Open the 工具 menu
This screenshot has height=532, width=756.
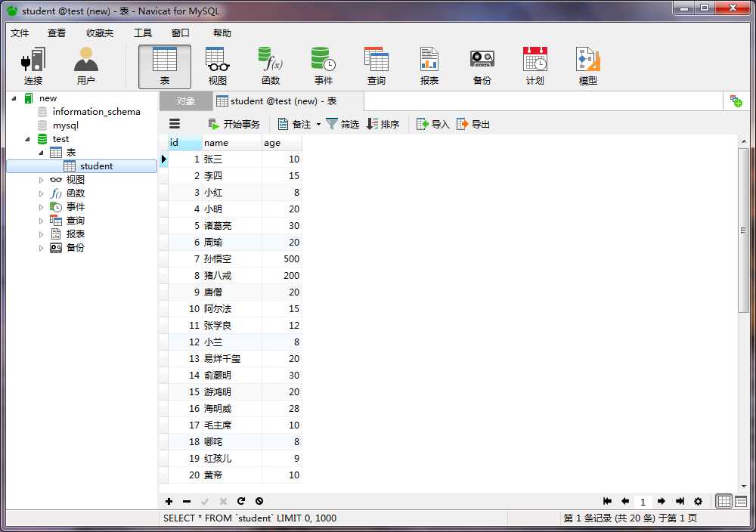[143, 32]
